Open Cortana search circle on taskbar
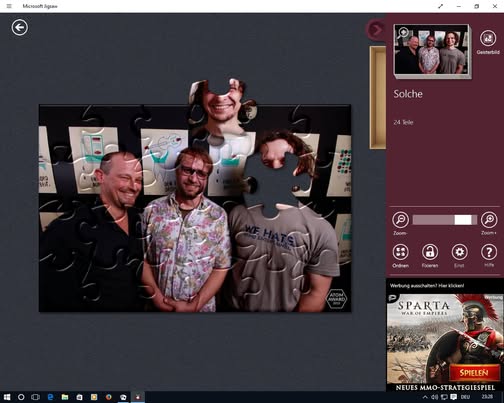Viewport: 504px width, 403px height. (x=21, y=397)
